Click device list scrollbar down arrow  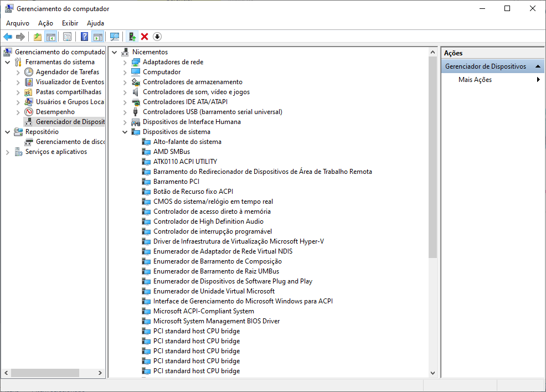coord(432,373)
